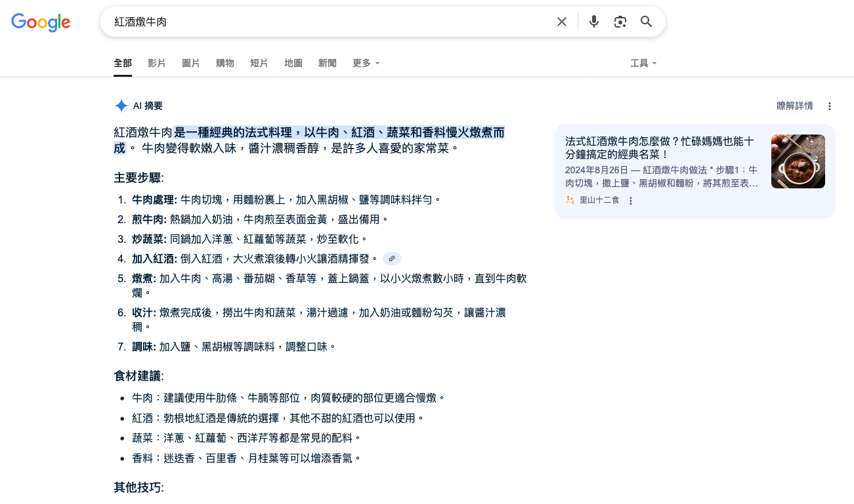The image size is (854, 504).
Task: Open article 法式紅酒燉牛肉怎麼做 title
Action: tap(660, 148)
